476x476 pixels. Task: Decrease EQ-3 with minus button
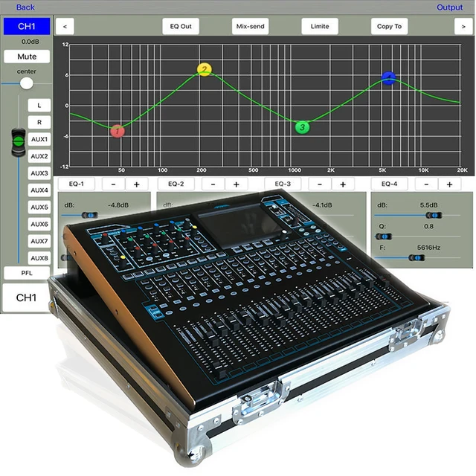click(x=319, y=184)
